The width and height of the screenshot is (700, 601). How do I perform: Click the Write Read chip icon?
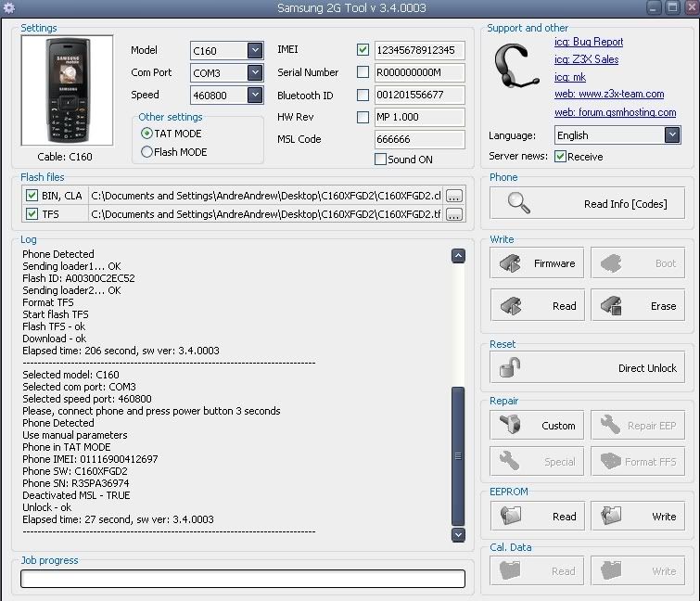pyautogui.click(x=511, y=306)
